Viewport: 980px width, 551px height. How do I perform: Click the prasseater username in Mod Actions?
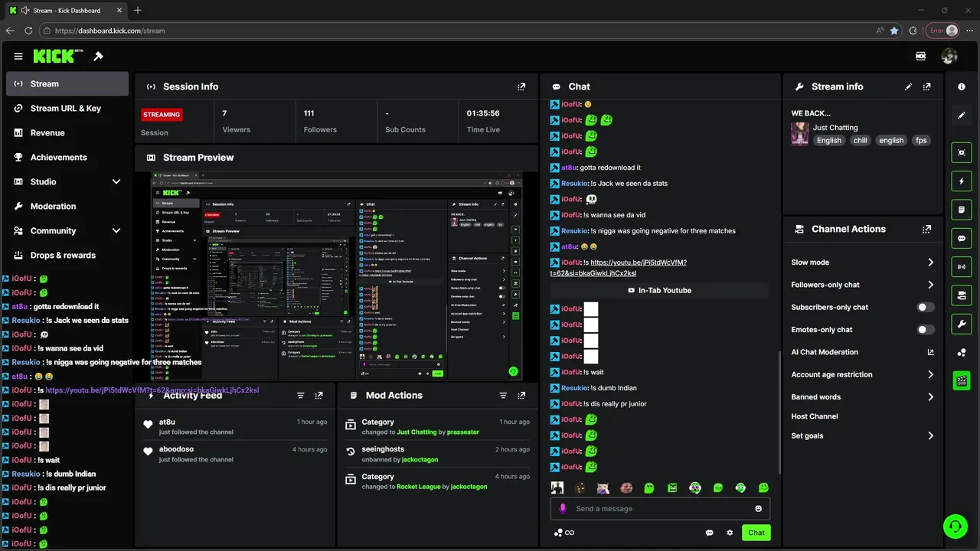click(x=462, y=432)
